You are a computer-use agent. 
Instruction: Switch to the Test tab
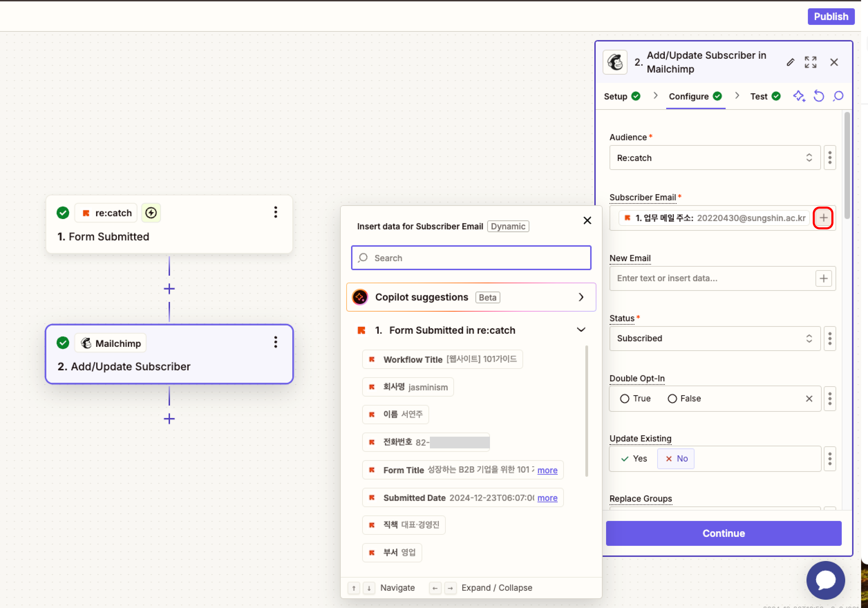765,96
